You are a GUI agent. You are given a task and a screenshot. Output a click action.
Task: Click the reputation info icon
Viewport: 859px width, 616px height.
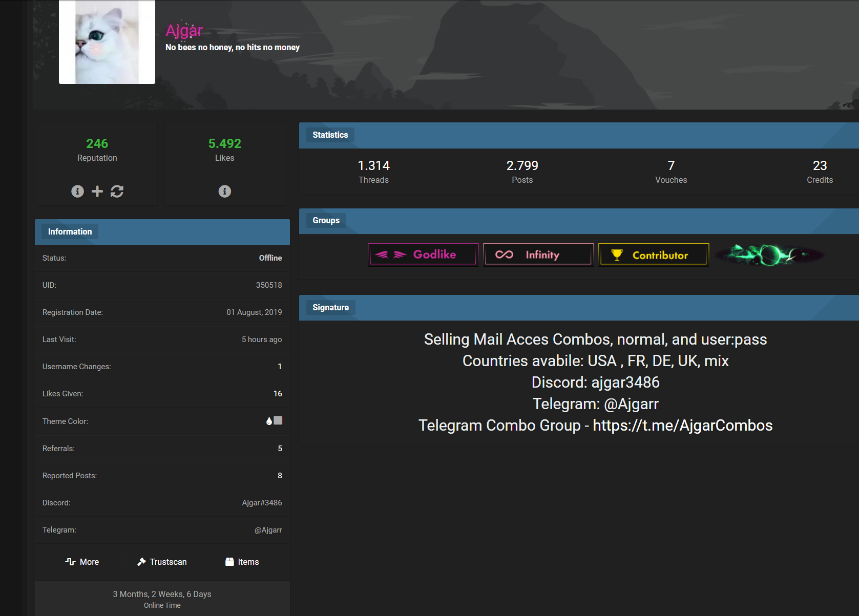click(x=77, y=192)
